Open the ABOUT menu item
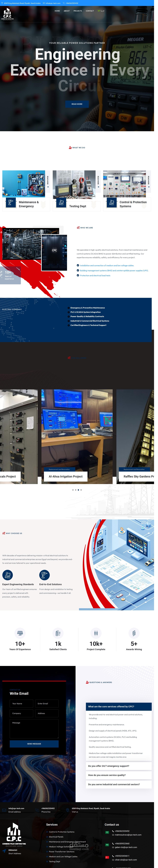Screen dimensions: 158x868 [x=67, y=11]
